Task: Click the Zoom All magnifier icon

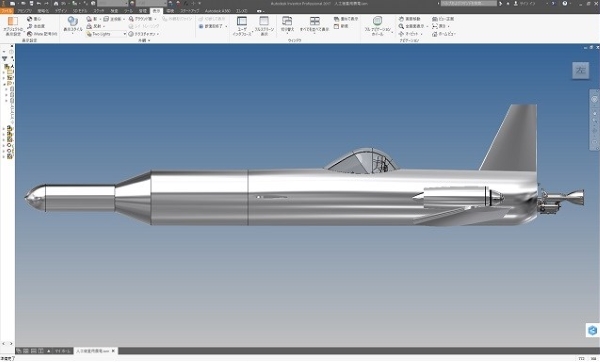Action: (x=401, y=26)
